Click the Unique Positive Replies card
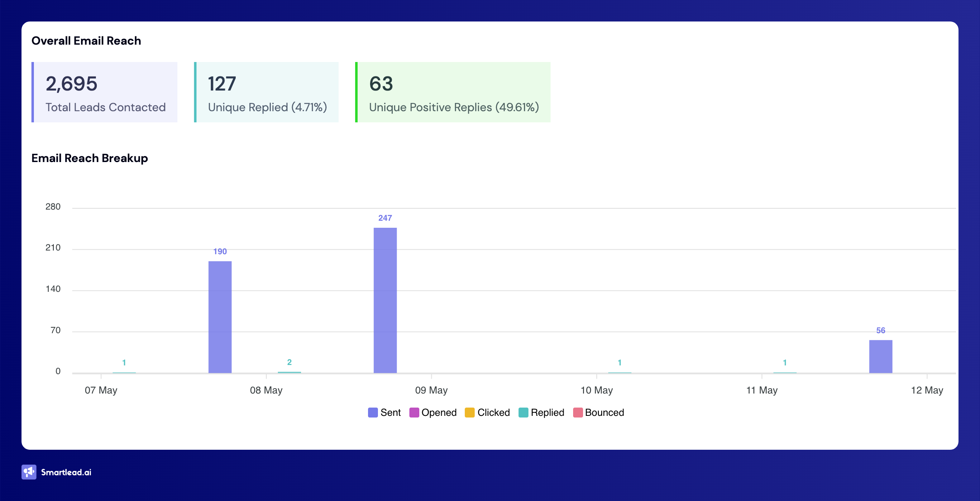 pos(453,92)
